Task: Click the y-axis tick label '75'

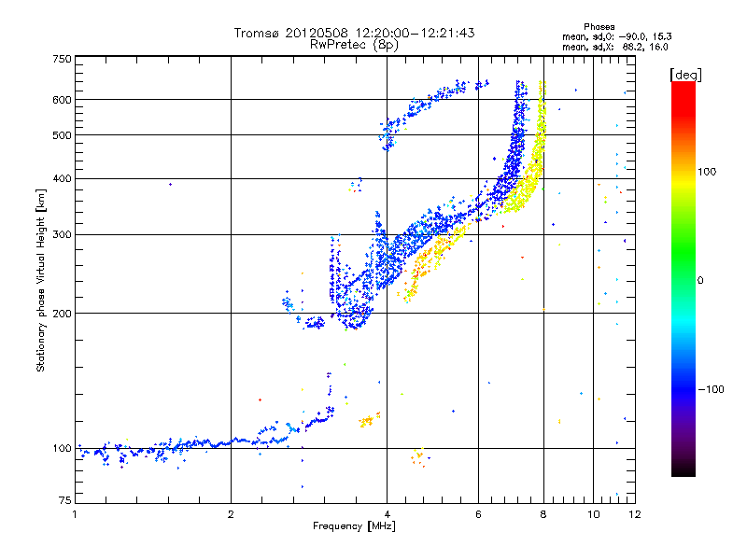Action: click(65, 500)
